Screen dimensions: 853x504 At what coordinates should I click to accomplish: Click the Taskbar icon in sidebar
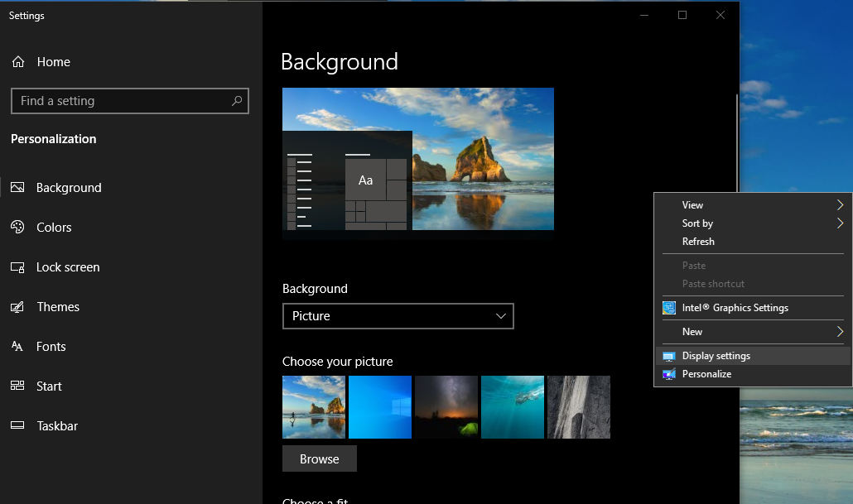click(x=17, y=426)
